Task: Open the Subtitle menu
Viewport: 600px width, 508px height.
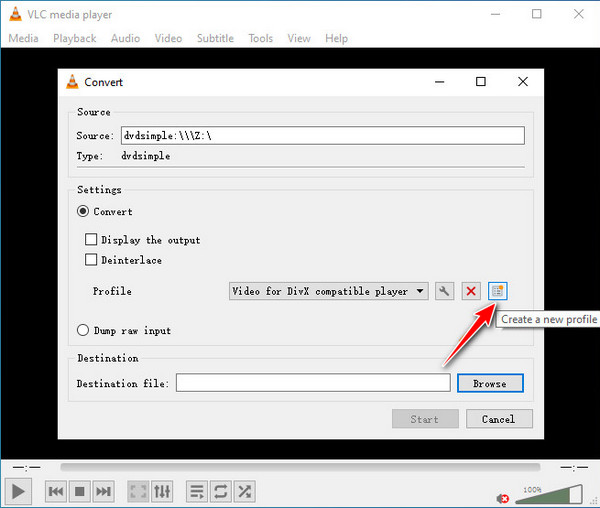Action: (x=215, y=38)
